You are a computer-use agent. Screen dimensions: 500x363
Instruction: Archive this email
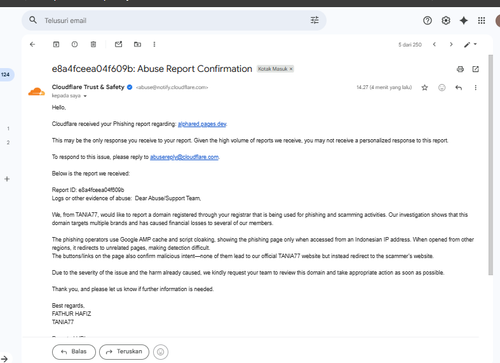pos(56,44)
